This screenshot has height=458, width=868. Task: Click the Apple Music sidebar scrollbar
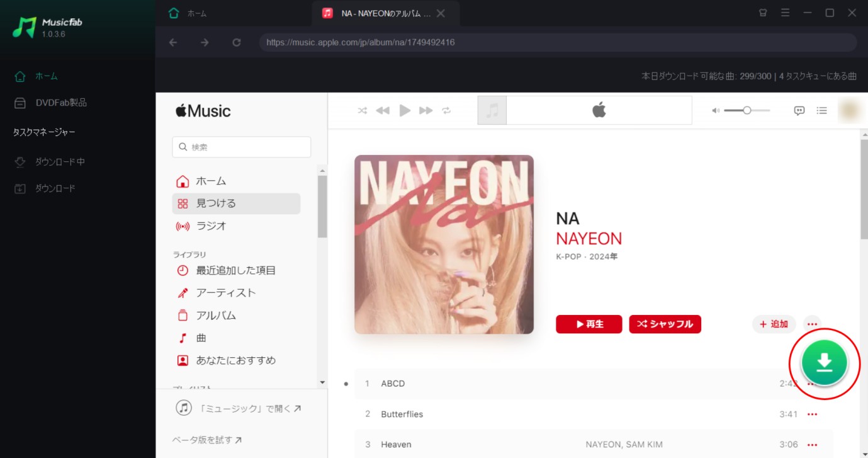click(322, 207)
